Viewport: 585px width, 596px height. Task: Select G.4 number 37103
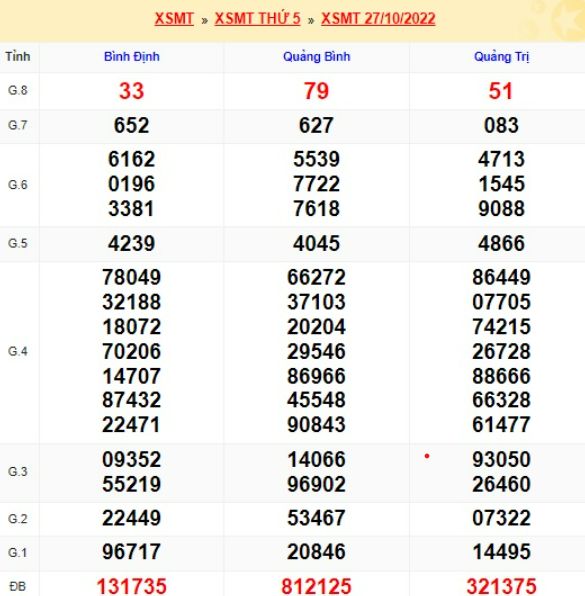coord(317,302)
